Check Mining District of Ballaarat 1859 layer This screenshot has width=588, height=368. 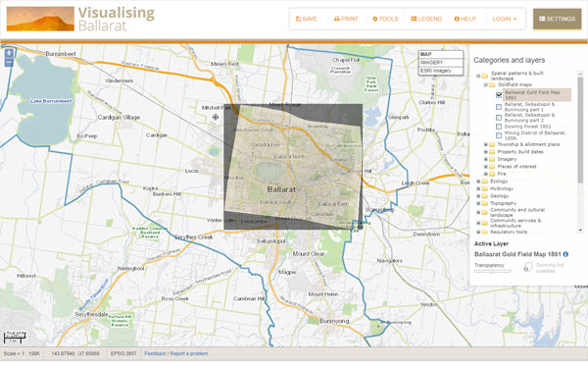(499, 135)
